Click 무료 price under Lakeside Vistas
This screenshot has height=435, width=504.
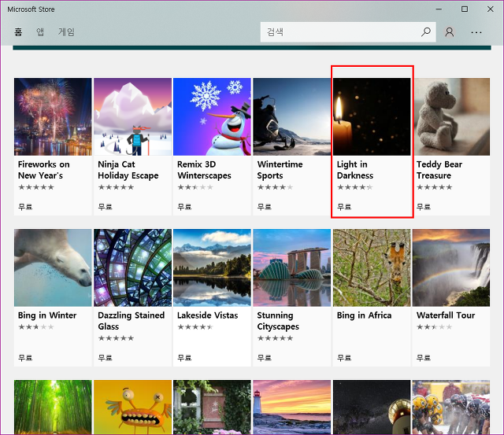(x=184, y=358)
